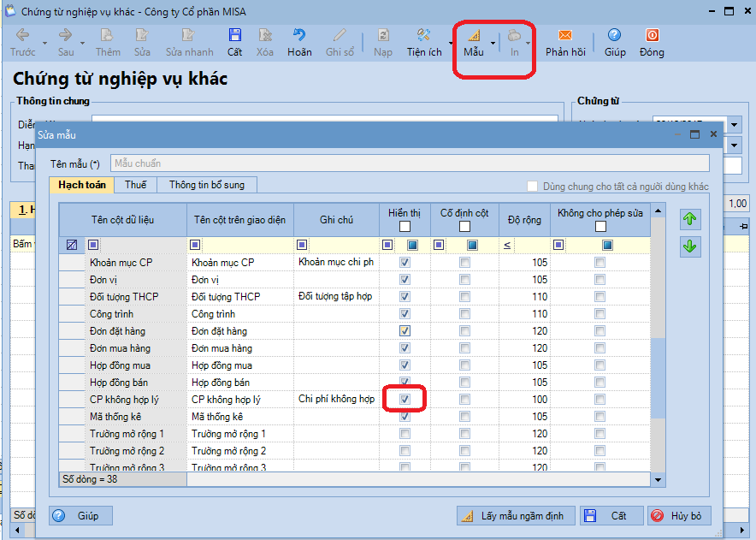The height and width of the screenshot is (540, 756).
Task: Click the Mẫu template icon
Action: click(474, 36)
